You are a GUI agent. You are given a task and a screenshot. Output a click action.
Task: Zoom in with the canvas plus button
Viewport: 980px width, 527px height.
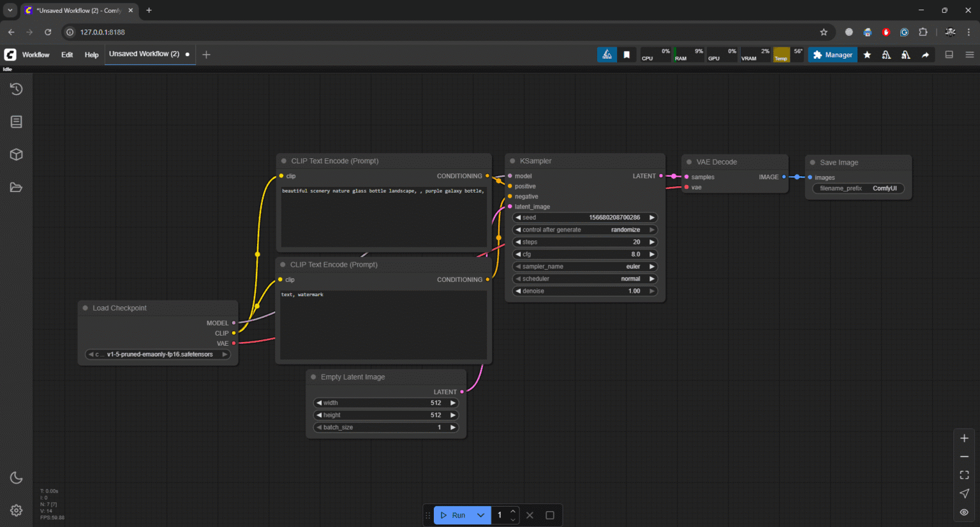[x=964, y=438]
